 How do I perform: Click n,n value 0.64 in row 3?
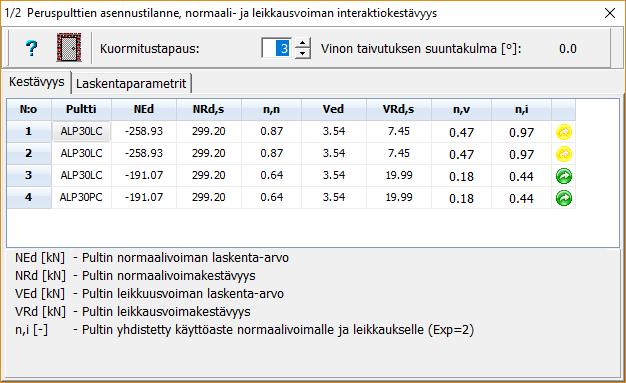271,175
